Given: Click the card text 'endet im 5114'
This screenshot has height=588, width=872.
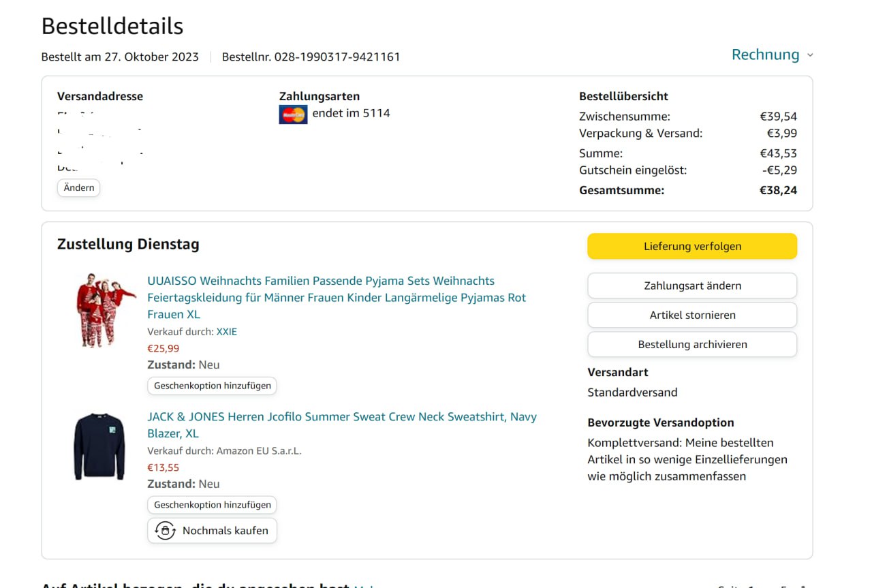Looking at the screenshot, I should click(x=351, y=113).
